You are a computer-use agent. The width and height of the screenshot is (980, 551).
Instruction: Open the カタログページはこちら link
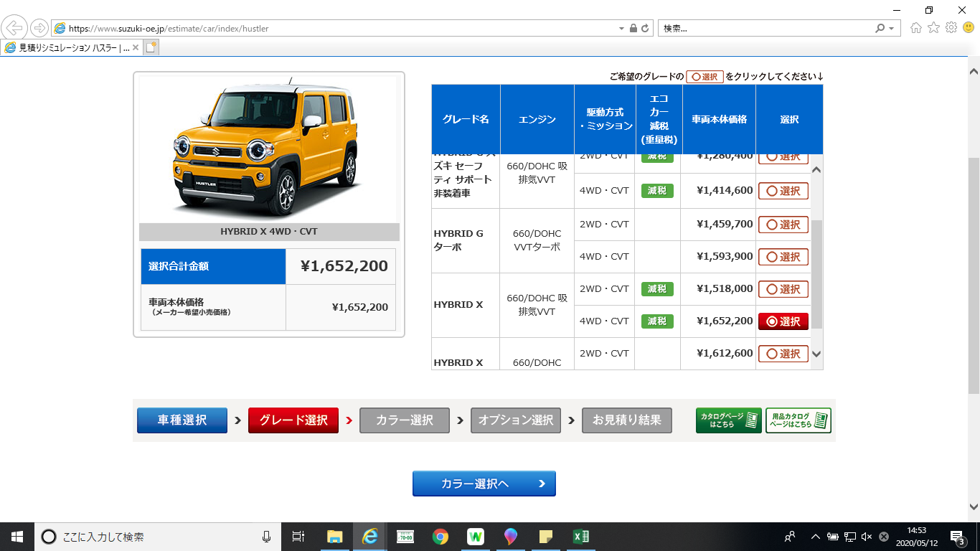[x=729, y=420]
